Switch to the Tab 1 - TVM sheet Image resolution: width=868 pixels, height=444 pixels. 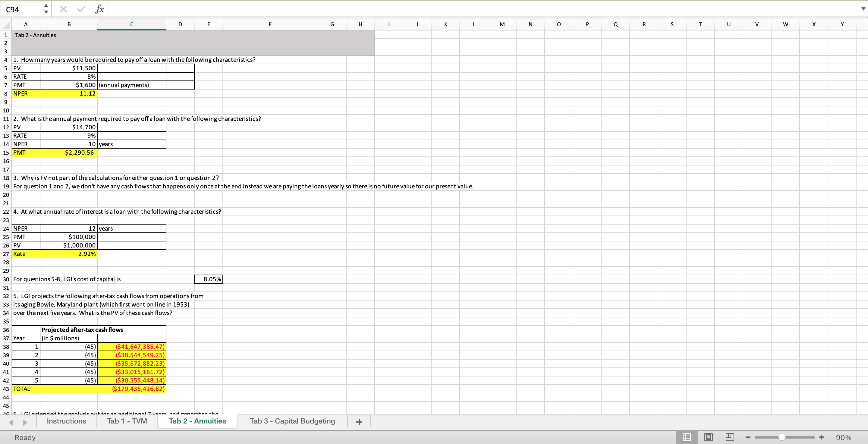pos(126,421)
